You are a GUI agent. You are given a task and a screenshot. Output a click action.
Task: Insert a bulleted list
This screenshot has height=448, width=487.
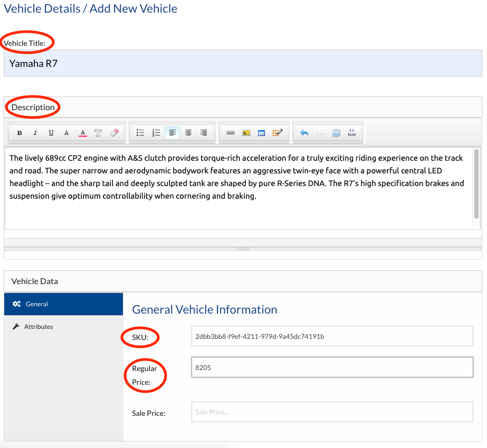pyautogui.click(x=140, y=133)
